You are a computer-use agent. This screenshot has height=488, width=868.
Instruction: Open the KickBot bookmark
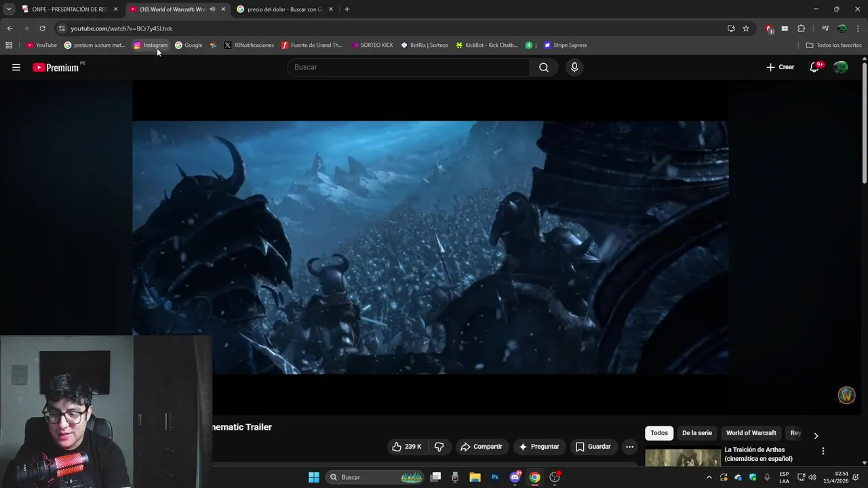(x=487, y=45)
